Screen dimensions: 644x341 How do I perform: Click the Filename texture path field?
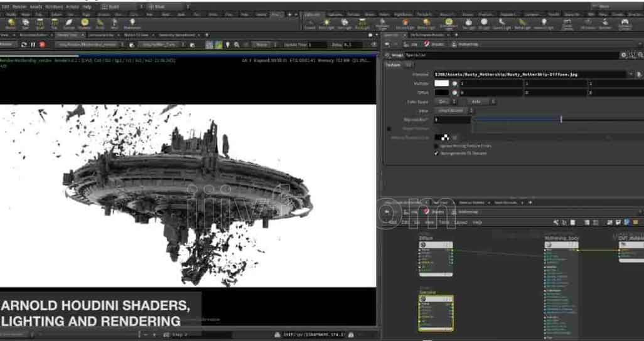click(x=532, y=74)
